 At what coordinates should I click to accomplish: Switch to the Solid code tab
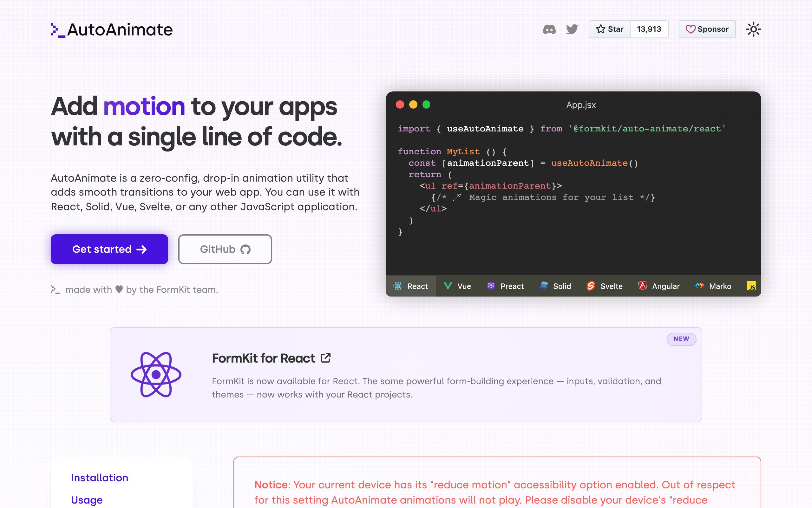tap(555, 286)
